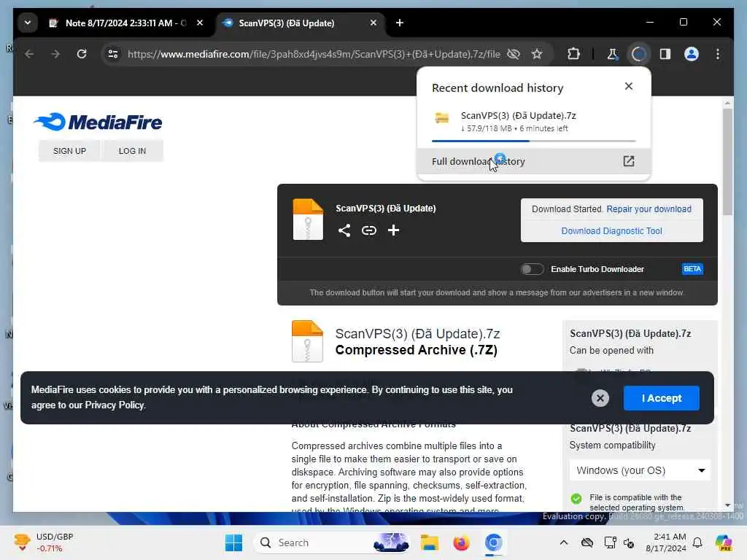Click the scrollbar down arrow

click(727, 505)
